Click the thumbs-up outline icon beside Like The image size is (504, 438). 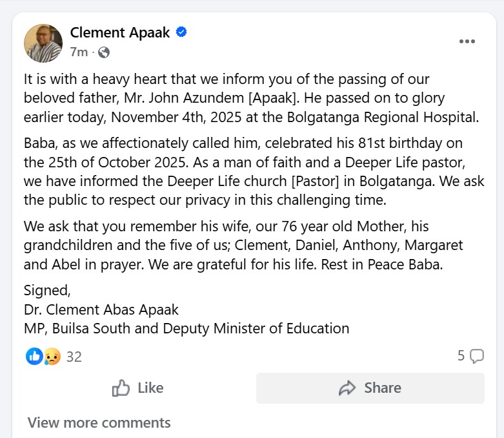(121, 388)
